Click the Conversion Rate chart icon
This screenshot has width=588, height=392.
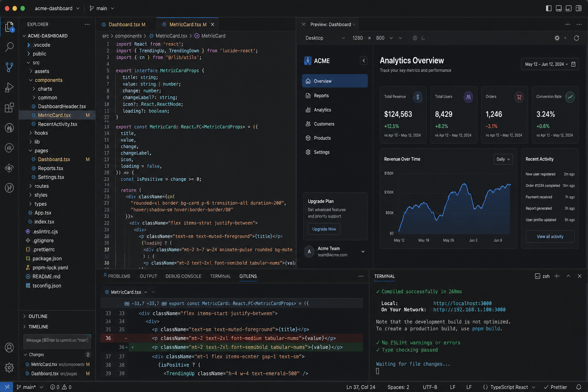(x=570, y=97)
